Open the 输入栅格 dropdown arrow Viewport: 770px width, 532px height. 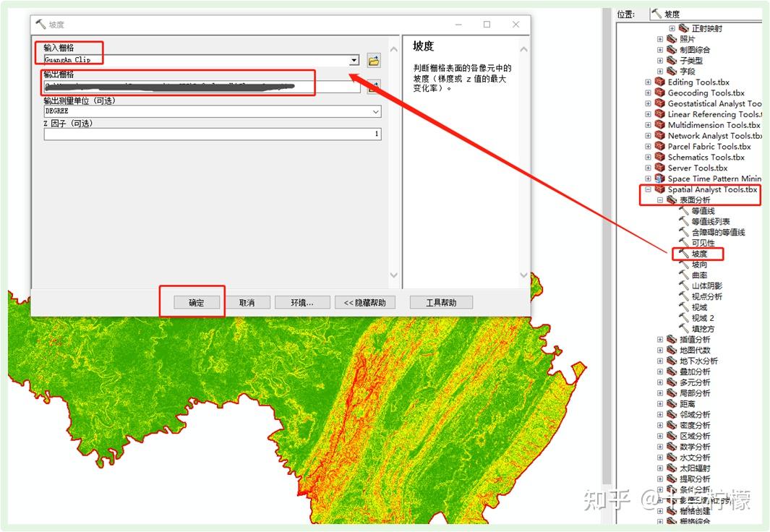point(354,60)
